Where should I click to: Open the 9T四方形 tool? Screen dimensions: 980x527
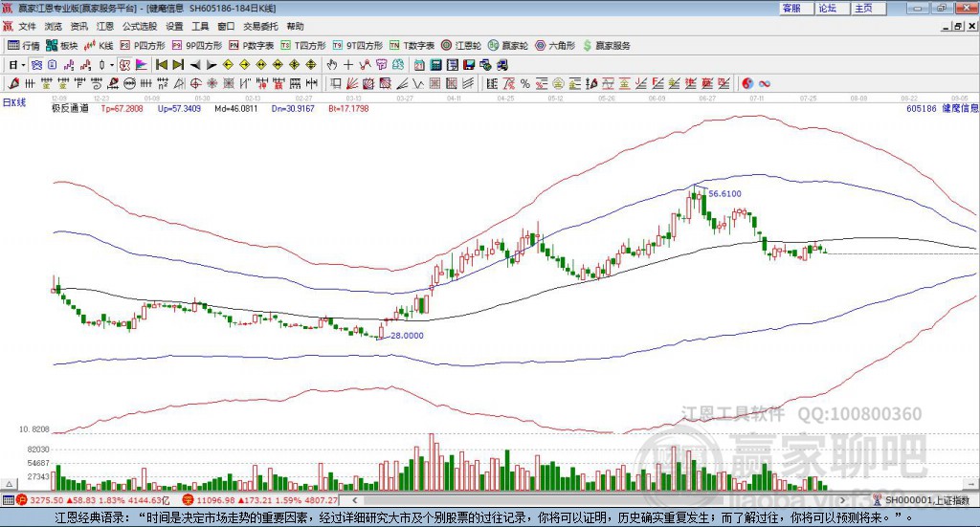(x=358, y=46)
